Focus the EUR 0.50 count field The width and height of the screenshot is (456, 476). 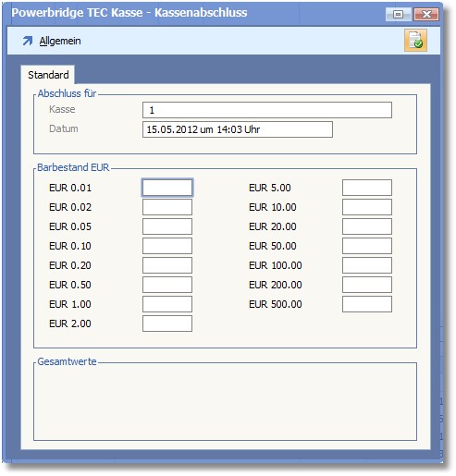point(167,285)
